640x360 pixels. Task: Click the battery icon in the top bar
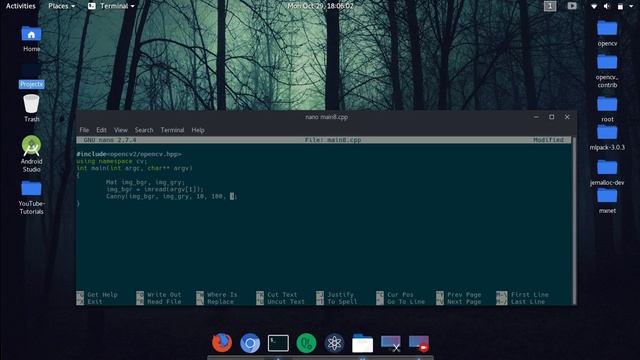coord(620,6)
